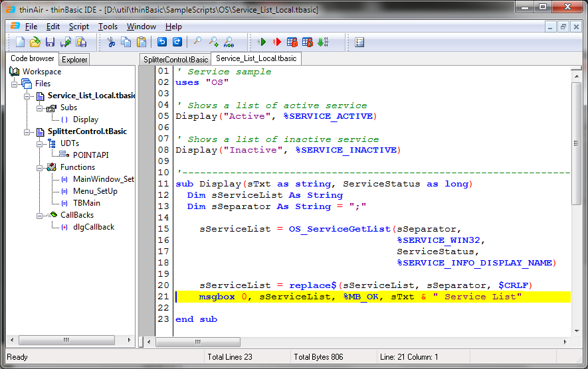Select TBMain function in tree
Viewport: 588px width, 369px height.
(86, 203)
